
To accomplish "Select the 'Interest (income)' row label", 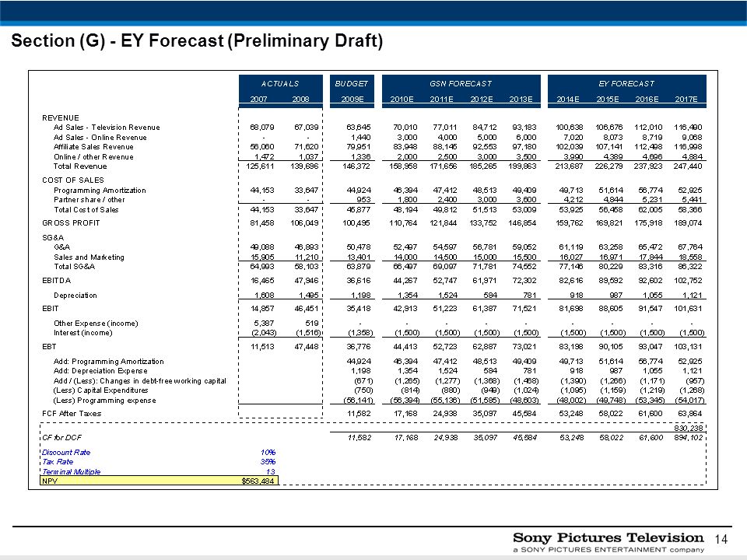I will click(x=83, y=333).
